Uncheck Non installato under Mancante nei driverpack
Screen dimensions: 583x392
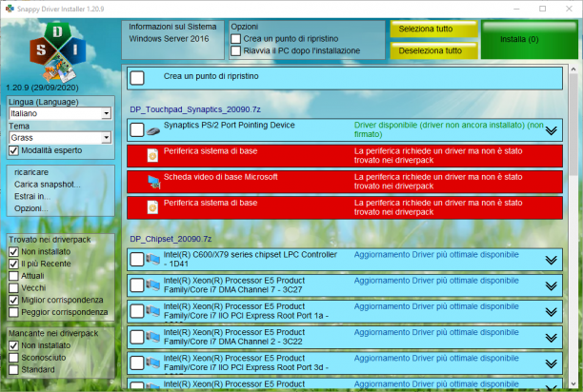tap(13, 345)
